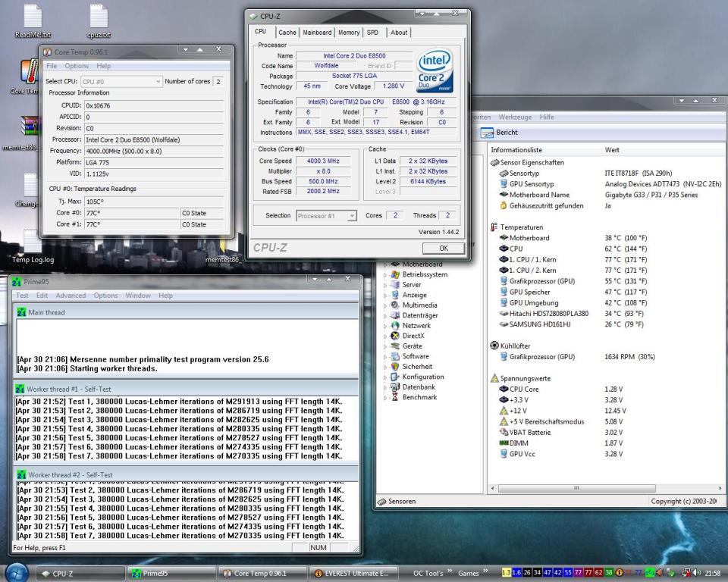Screen dimensions: 728x582
Task: Expand the Software node arrow in EVEREST
Action: tap(385, 356)
